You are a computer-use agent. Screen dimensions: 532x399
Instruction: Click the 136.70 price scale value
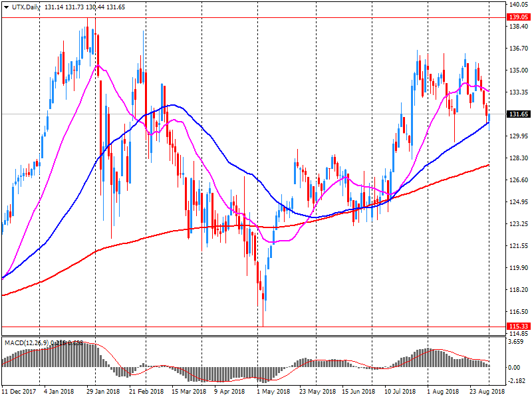pyautogui.click(x=519, y=49)
